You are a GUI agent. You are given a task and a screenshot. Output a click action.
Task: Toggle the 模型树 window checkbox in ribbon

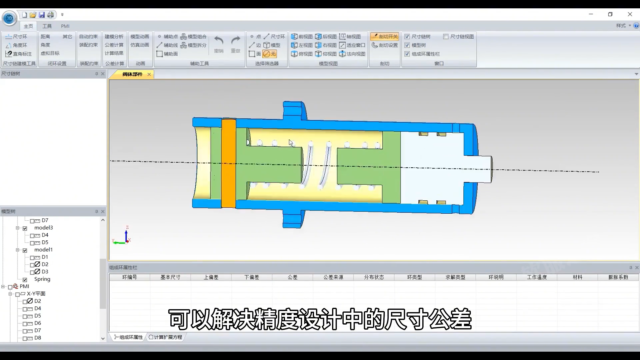click(407, 45)
